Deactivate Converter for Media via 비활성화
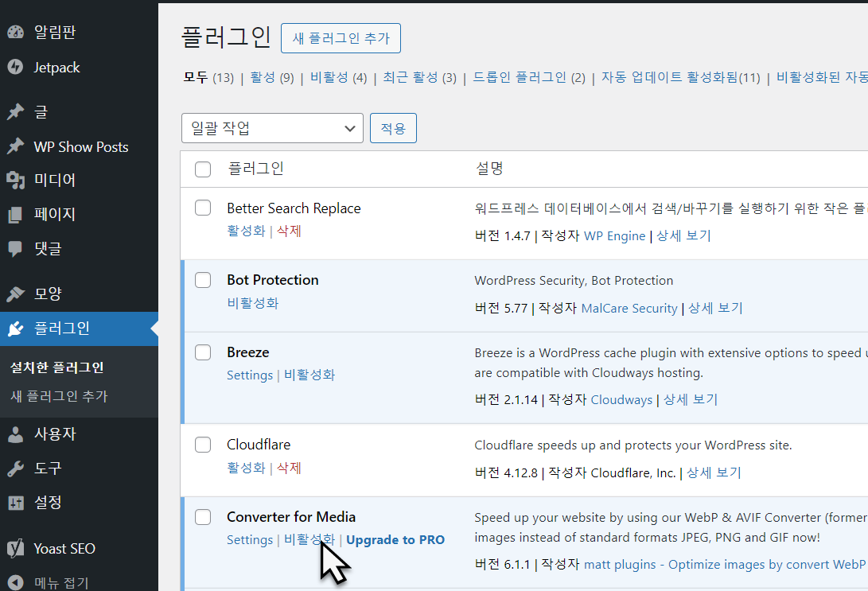The image size is (868, 591). tap(309, 539)
